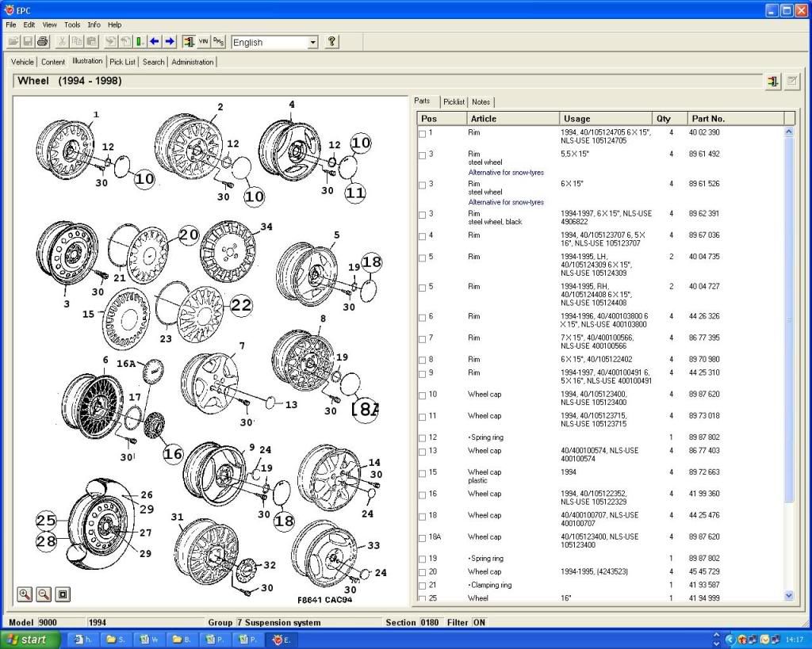Select the Print toolbar icon
812x649 pixels.
pyautogui.click(x=41, y=42)
